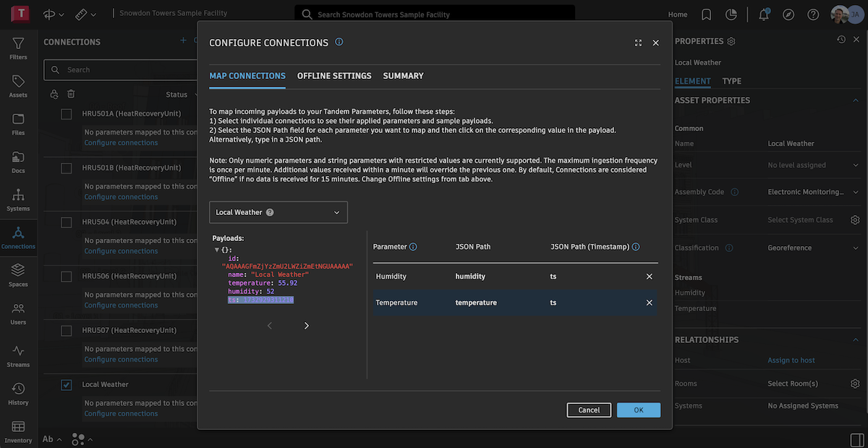This screenshot has height=448, width=868.
Task: Open the History sidebar section
Action: [x=18, y=393]
